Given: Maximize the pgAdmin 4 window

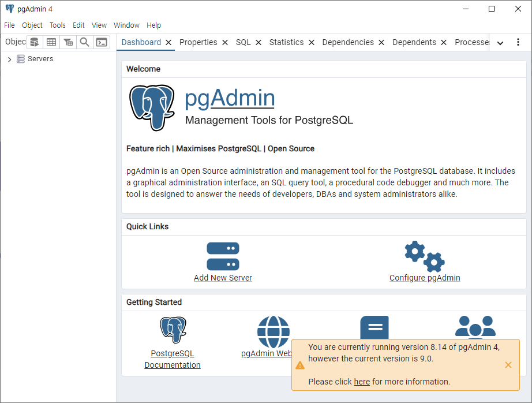Looking at the screenshot, I should coord(491,9).
